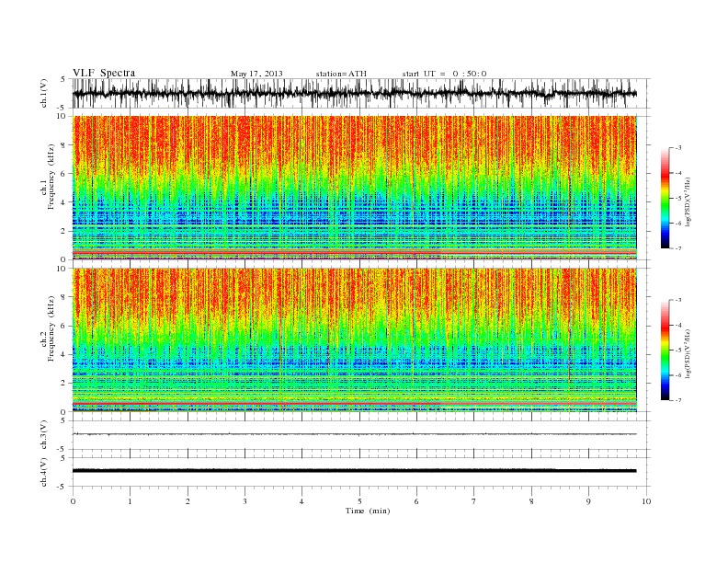
Task: Click the "ch.1(V)" waveform axis label
Action: click(44, 93)
